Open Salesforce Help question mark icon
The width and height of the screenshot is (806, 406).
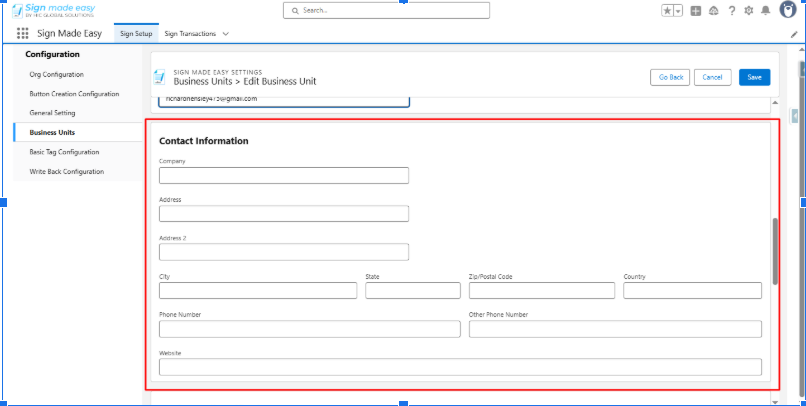tap(732, 11)
